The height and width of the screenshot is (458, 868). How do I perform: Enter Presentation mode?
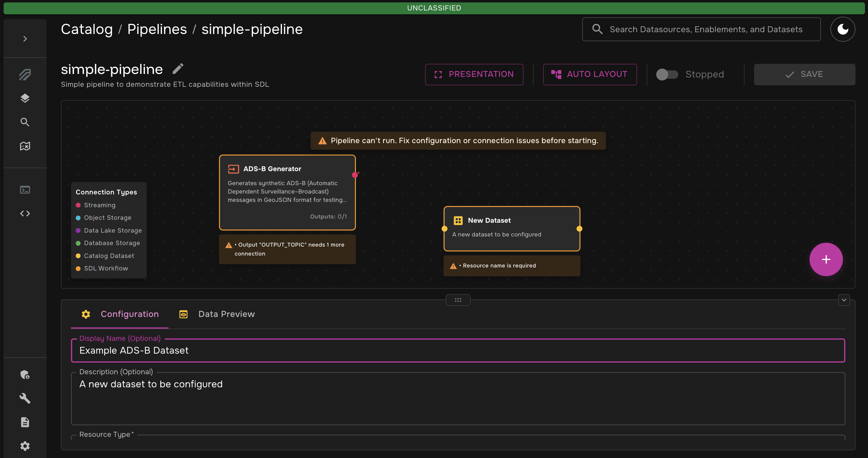[474, 75]
